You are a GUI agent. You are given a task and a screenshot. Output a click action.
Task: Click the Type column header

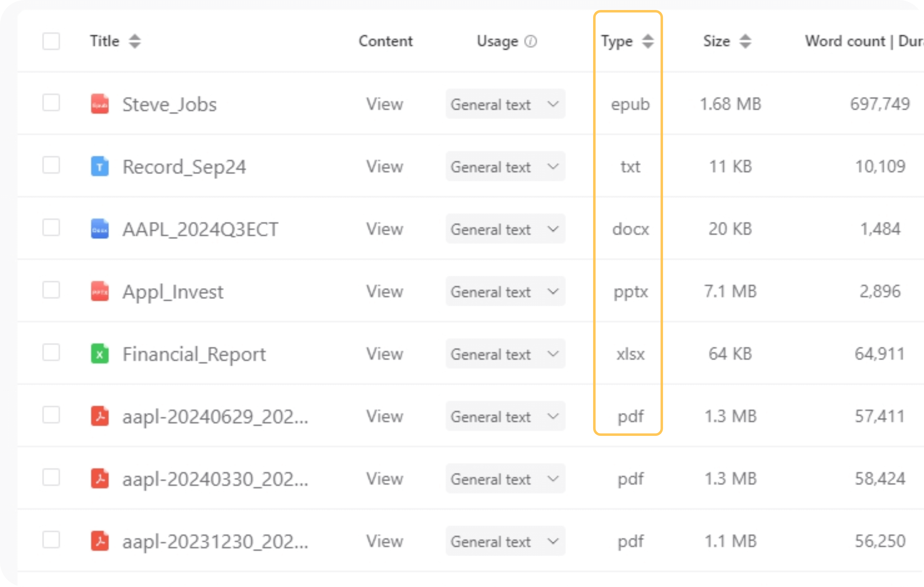pyautogui.click(x=617, y=41)
